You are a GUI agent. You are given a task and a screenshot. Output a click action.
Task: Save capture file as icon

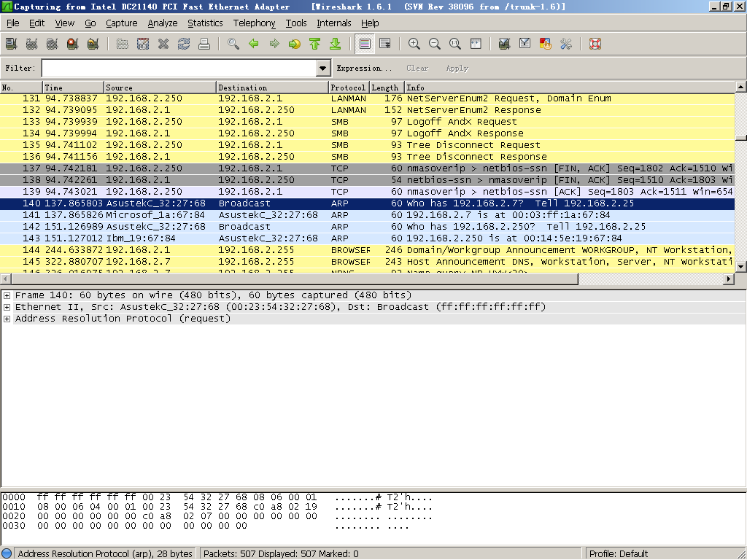pos(143,44)
